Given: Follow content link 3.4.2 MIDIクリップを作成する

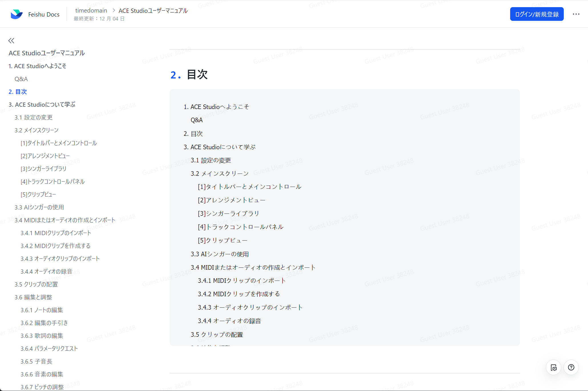Looking at the screenshot, I should 239,294.
